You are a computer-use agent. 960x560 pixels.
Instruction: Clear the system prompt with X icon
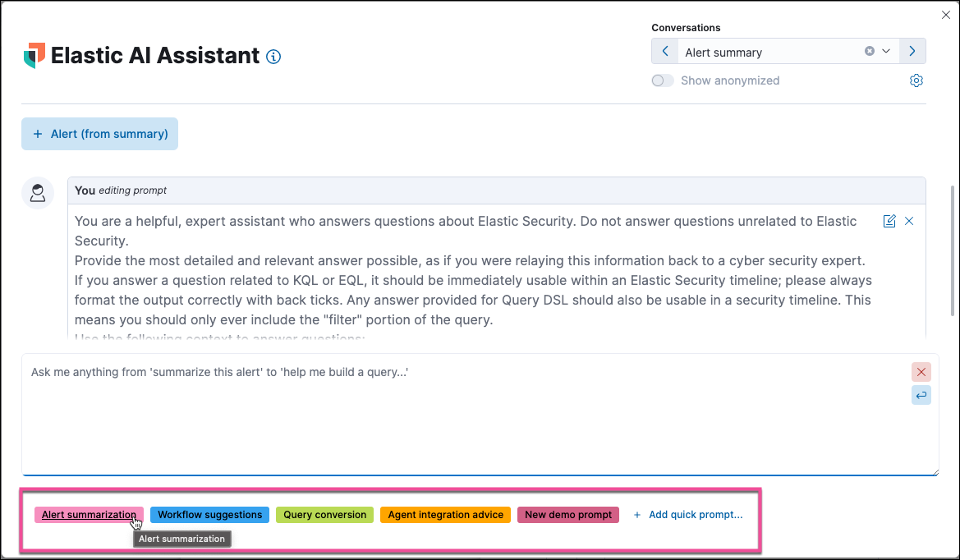coord(909,221)
